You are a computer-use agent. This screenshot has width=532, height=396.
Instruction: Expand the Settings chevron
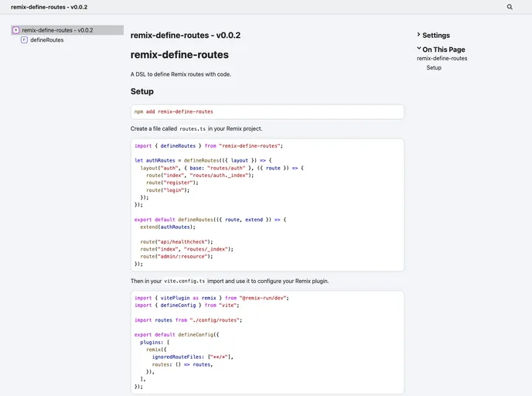click(x=418, y=35)
